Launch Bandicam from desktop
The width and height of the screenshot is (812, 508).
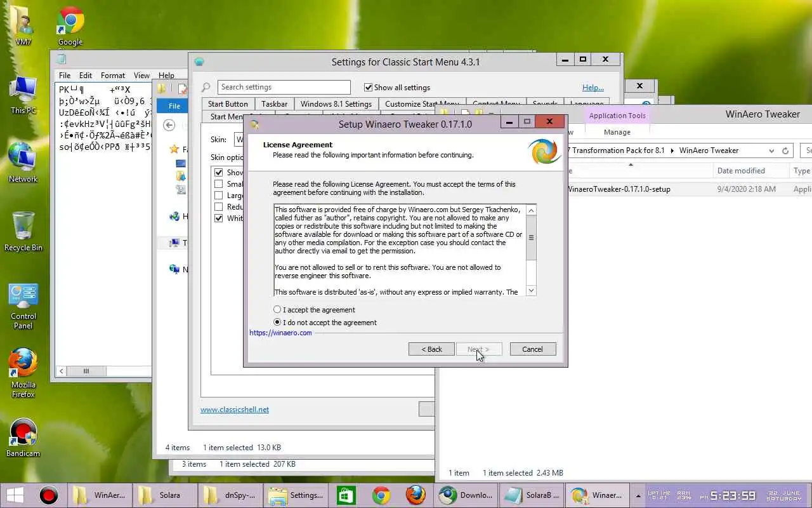(23, 437)
